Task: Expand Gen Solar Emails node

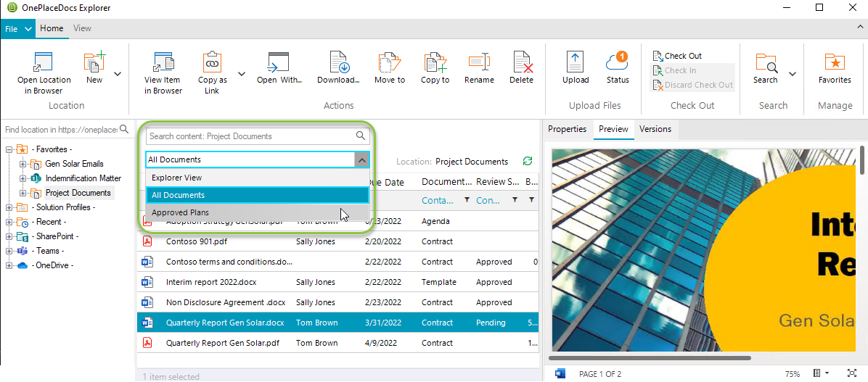Action: coord(22,164)
